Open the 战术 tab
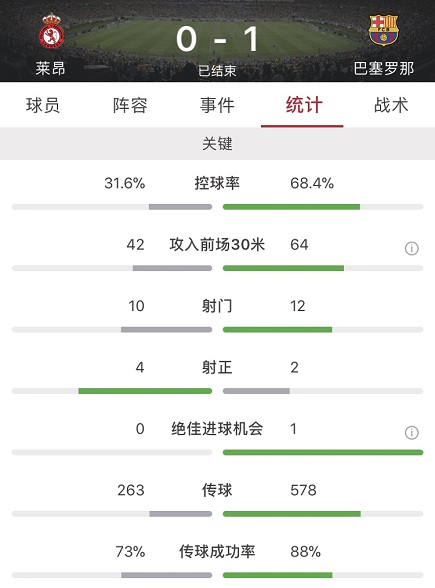This screenshot has width=435, height=588. (x=391, y=105)
